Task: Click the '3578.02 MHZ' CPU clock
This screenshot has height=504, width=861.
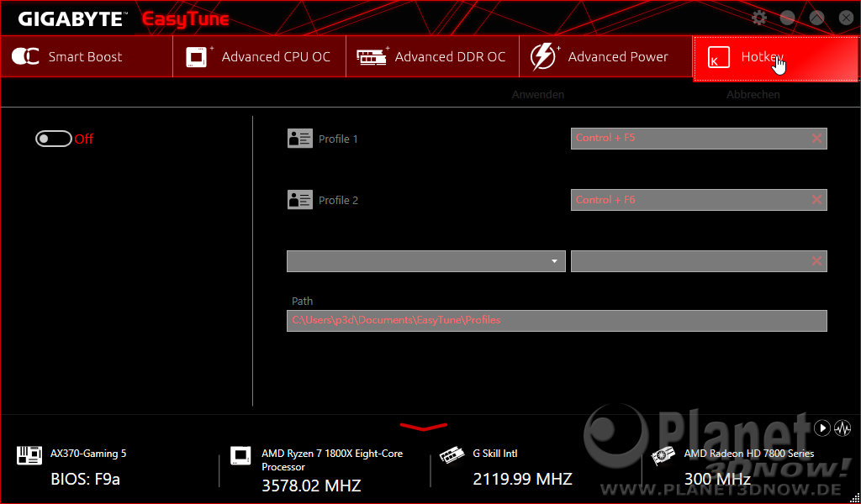Action: point(311,486)
